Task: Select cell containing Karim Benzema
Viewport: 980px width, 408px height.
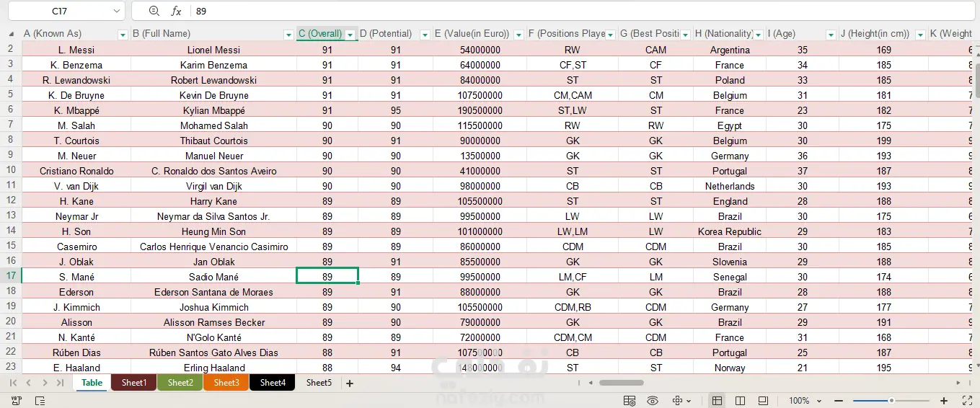Action: click(213, 65)
